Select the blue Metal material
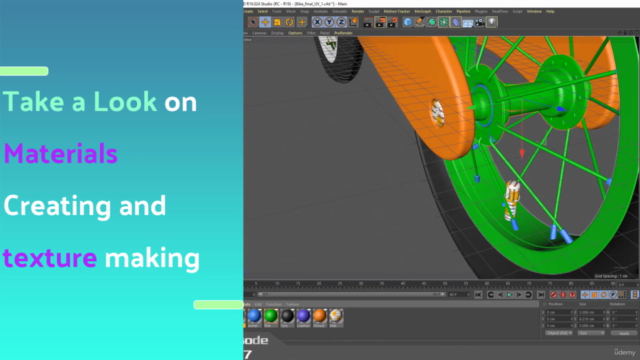The width and height of the screenshot is (640, 360). point(254,318)
